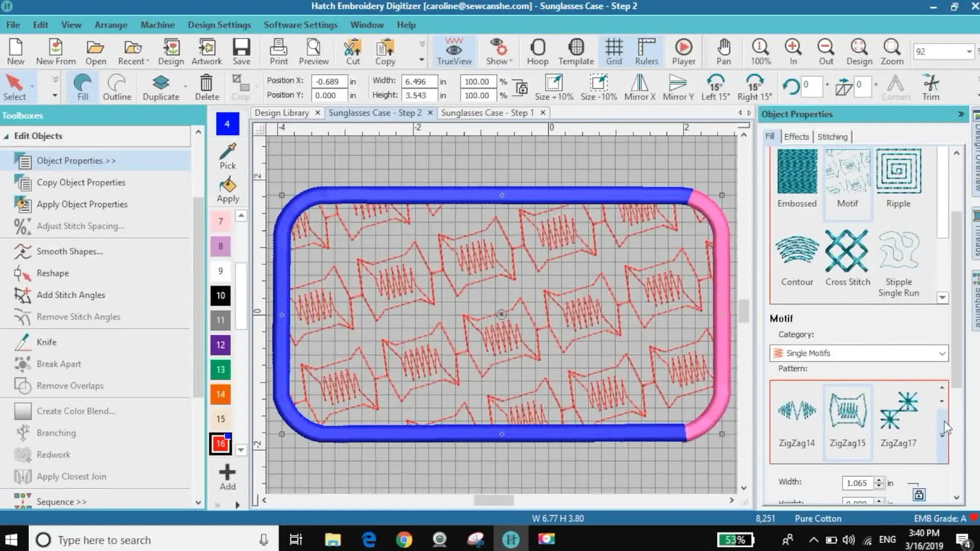Select thread color swatch 13

[220, 369]
